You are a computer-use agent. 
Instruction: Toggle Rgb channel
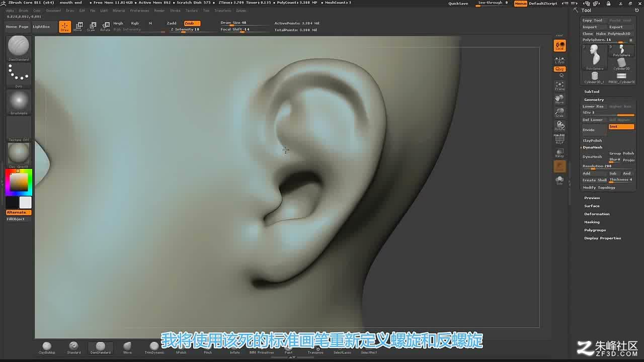tap(135, 23)
